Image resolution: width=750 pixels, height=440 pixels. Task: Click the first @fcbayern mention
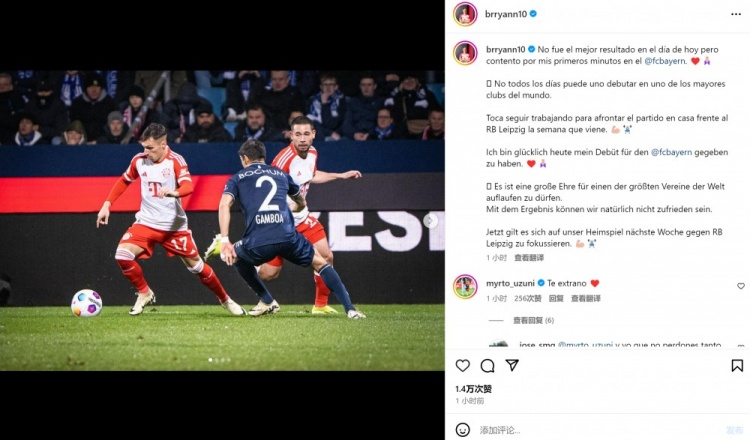click(665, 61)
